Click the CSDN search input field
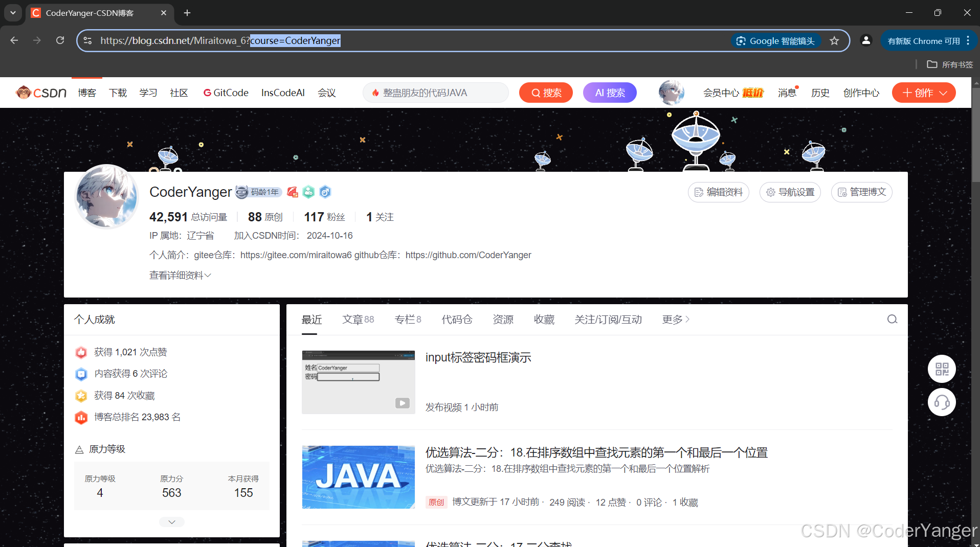Screen dimensions: 980x547 436,93
